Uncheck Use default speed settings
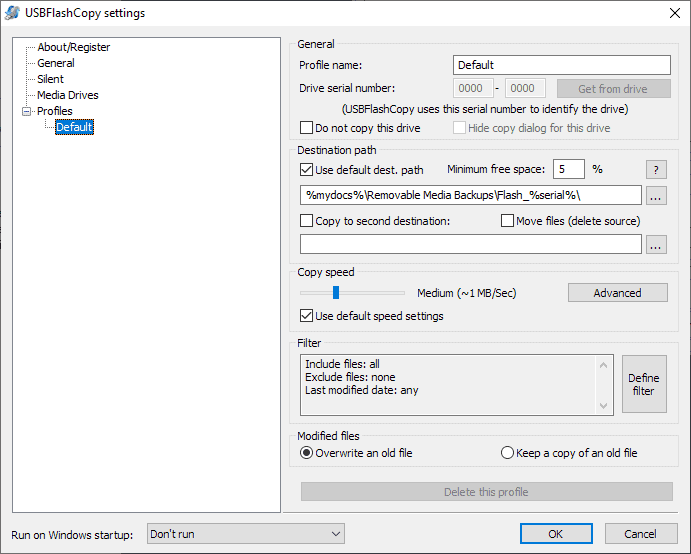The width and height of the screenshot is (691, 554). (x=306, y=316)
